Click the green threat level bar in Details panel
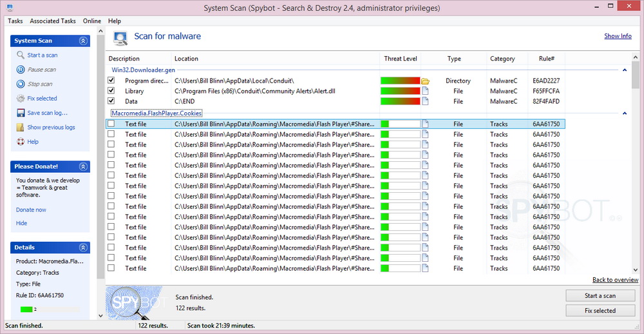The width and height of the screenshot is (644, 334). [26, 309]
